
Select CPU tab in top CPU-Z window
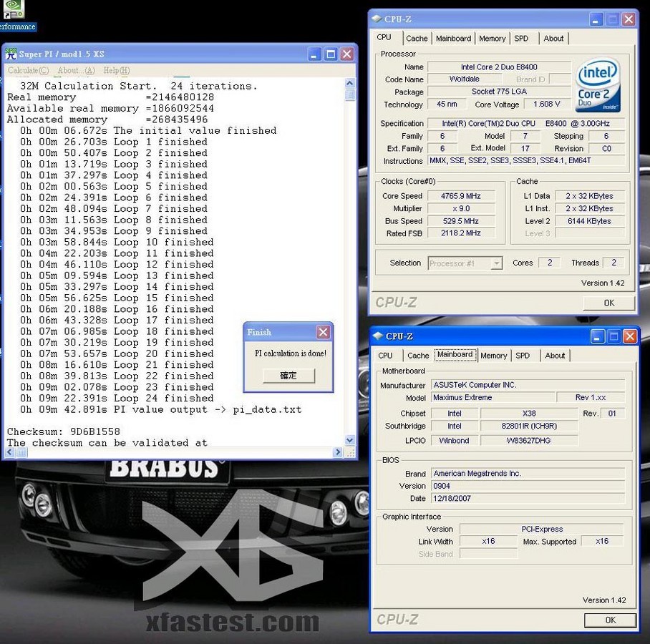[x=384, y=37]
